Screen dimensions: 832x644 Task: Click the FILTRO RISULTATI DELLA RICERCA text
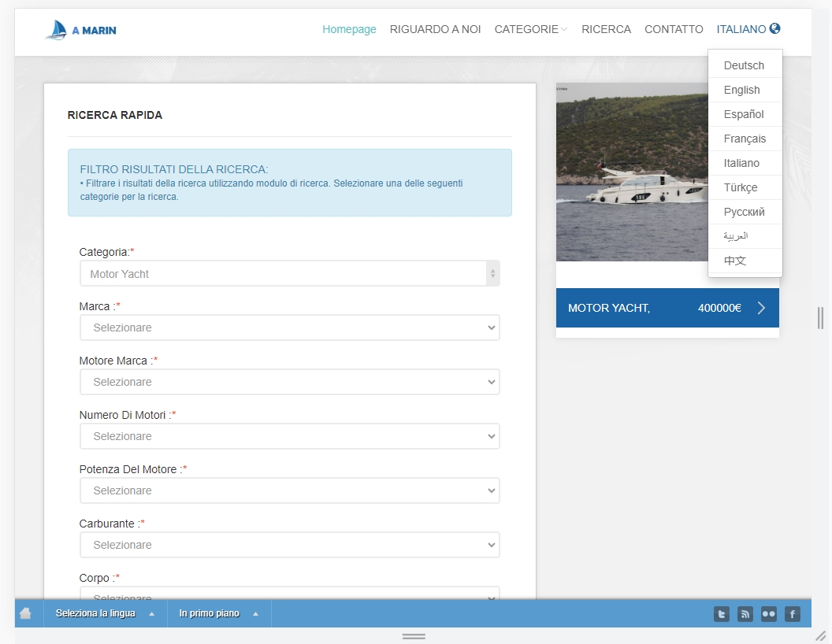pyautogui.click(x=174, y=169)
